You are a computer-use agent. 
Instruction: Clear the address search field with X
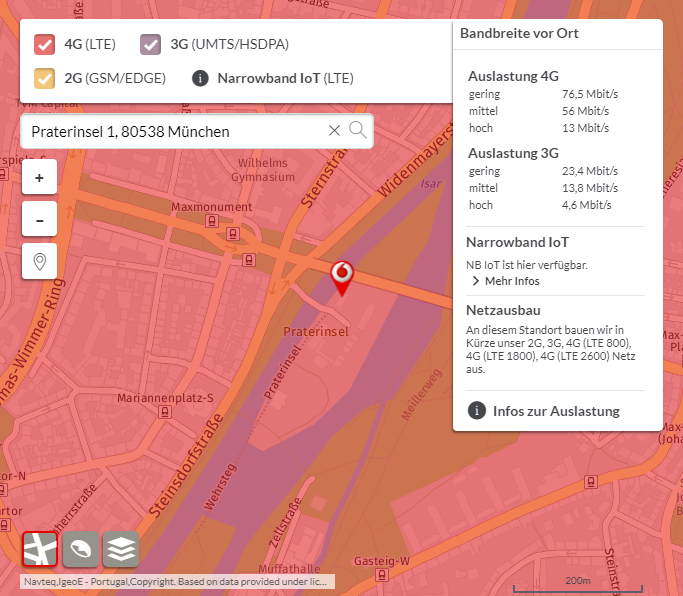point(334,131)
